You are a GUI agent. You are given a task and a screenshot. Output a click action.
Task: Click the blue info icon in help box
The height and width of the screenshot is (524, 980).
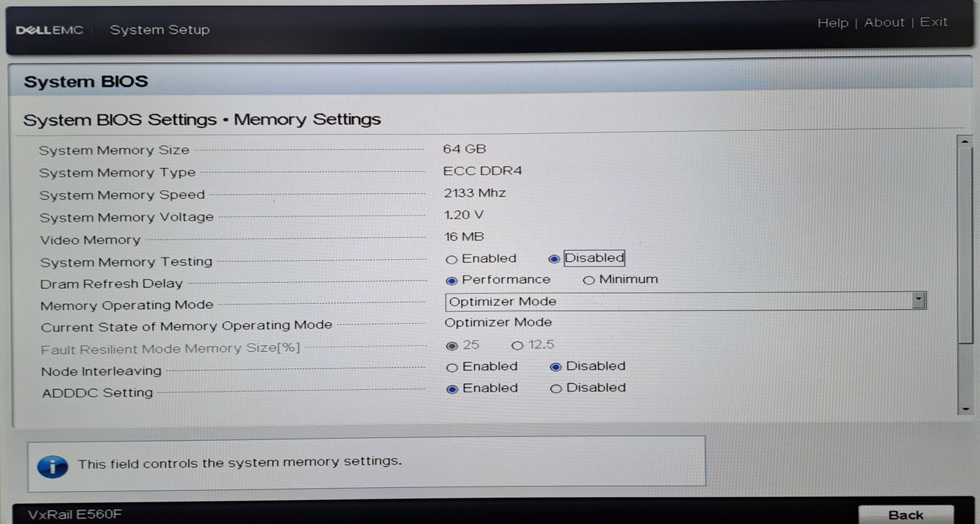pos(52,466)
